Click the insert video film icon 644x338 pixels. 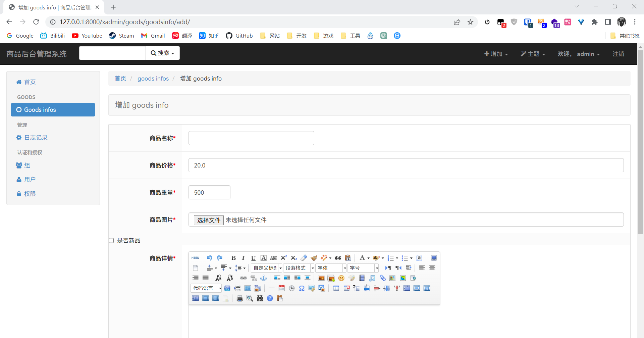click(362, 278)
